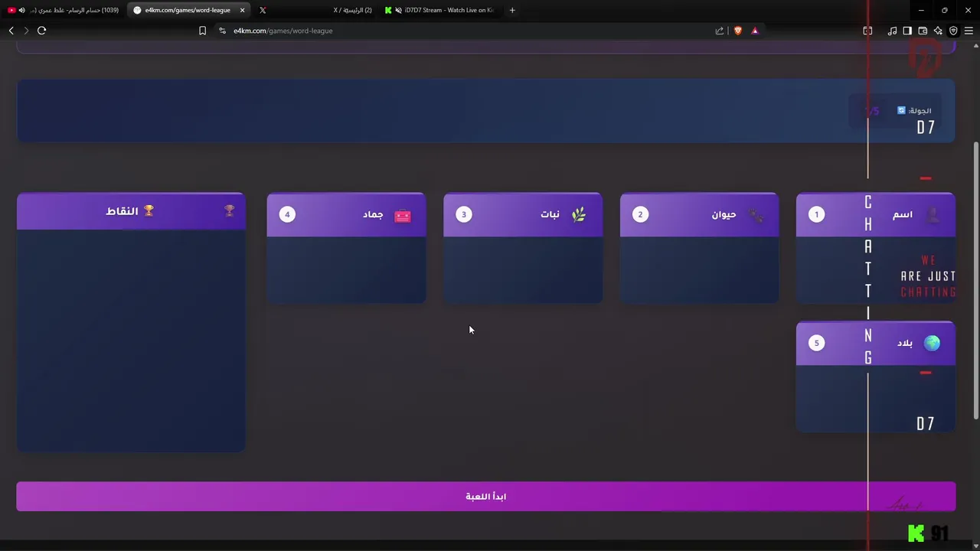
Task: Open the Brave Shields lion icon
Action: [738, 31]
